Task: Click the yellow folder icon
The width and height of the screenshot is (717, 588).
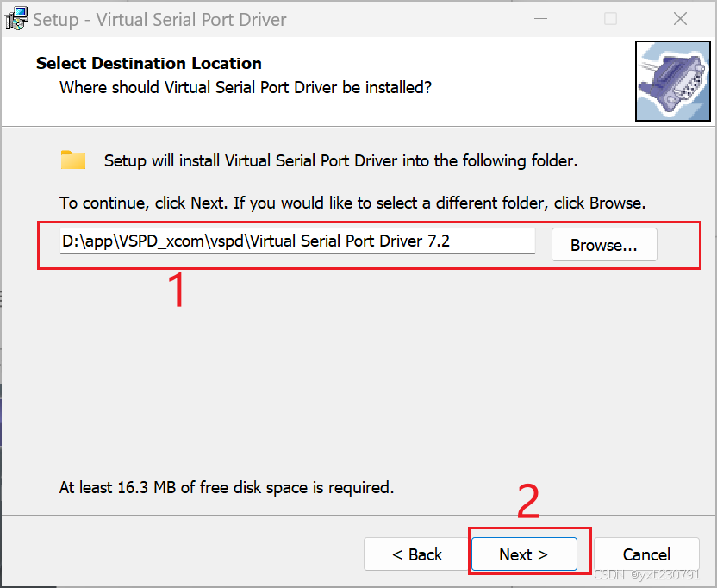Action: click(x=73, y=160)
